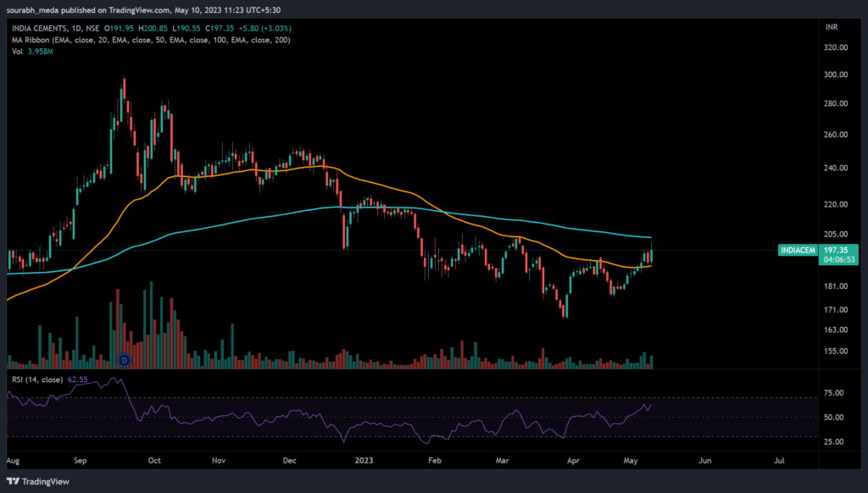
Task: Click the 2023 label on time axis
Action: [x=364, y=460]
